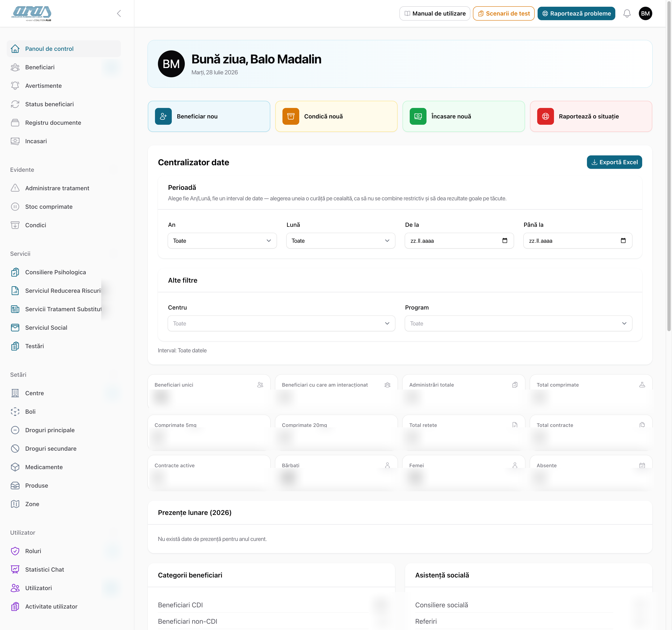Click the Femei person icon
This screenshot has width=672, height=630.
click(x=515, y=465)
